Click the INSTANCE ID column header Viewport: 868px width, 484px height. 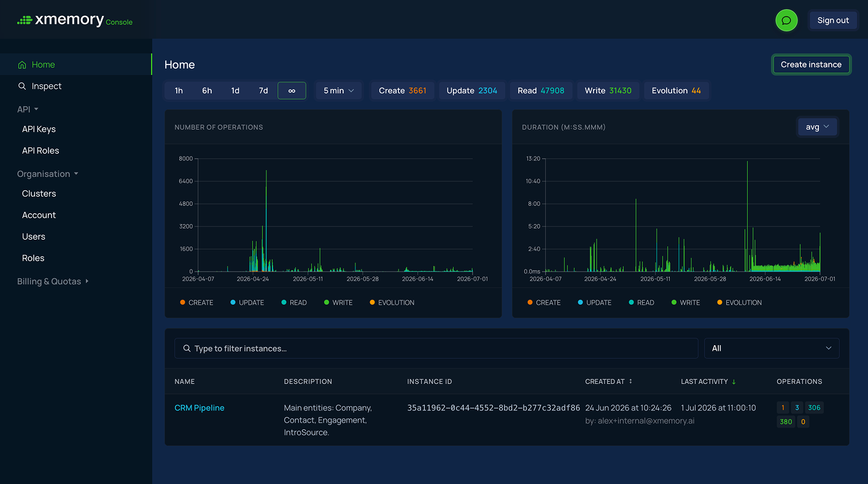pyautogui.click(x=430, y=381)
